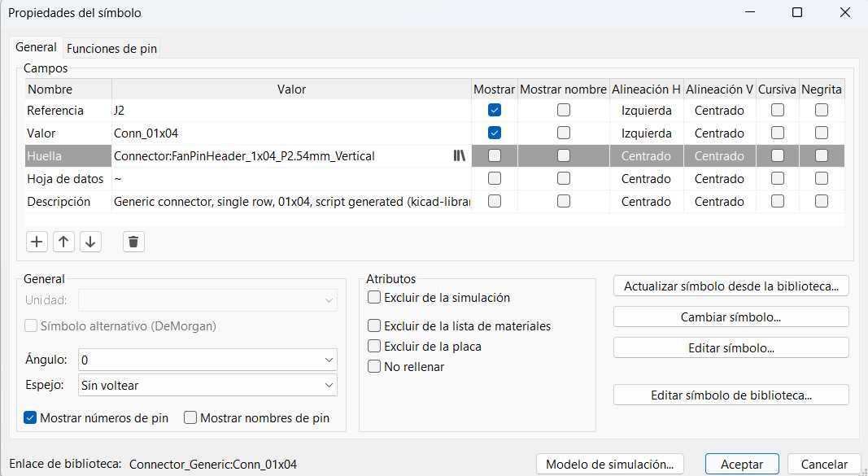This screenshot has height=476, width=868.
Task: Click Actualizar símbolo desde la biblioteca button
Action: tap(731, 286)
